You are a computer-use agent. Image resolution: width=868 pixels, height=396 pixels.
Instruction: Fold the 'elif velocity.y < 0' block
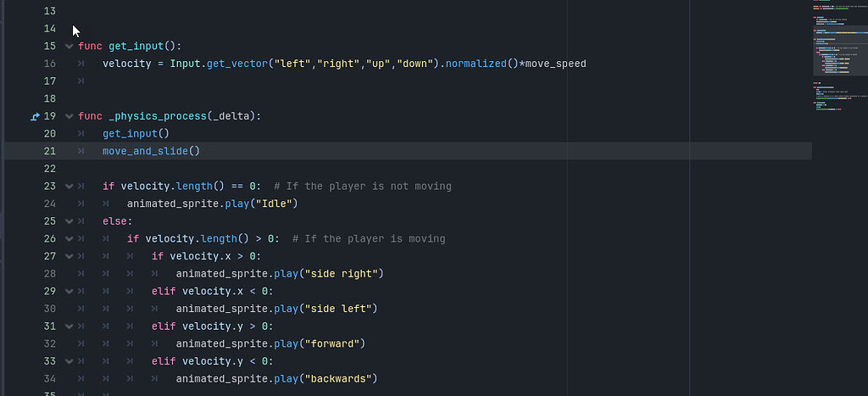point(70,361)
